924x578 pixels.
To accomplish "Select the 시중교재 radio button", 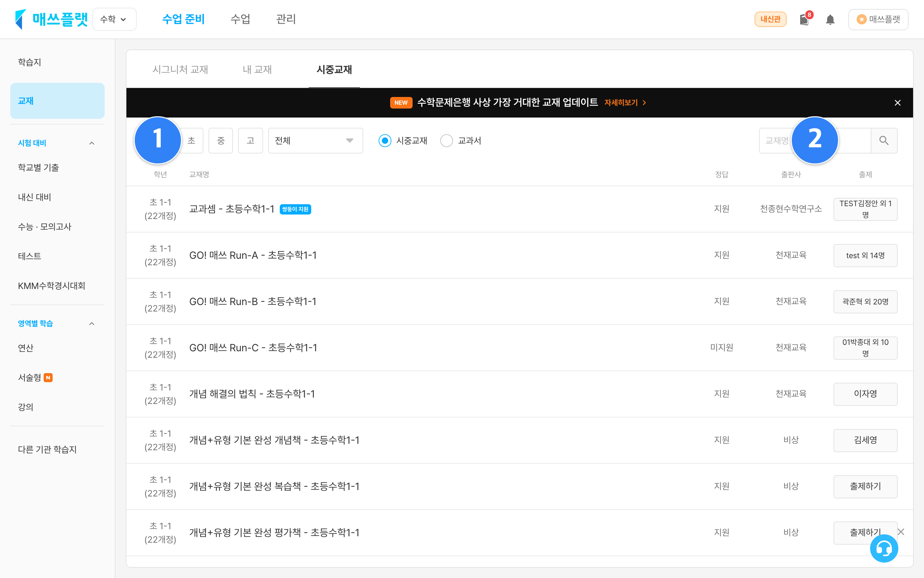I will coord(385,141).
